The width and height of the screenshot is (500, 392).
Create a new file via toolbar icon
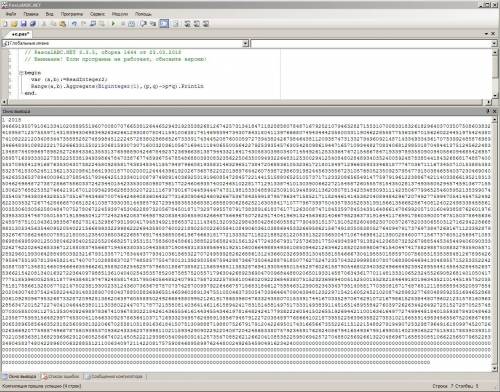[x=5, y=24]
